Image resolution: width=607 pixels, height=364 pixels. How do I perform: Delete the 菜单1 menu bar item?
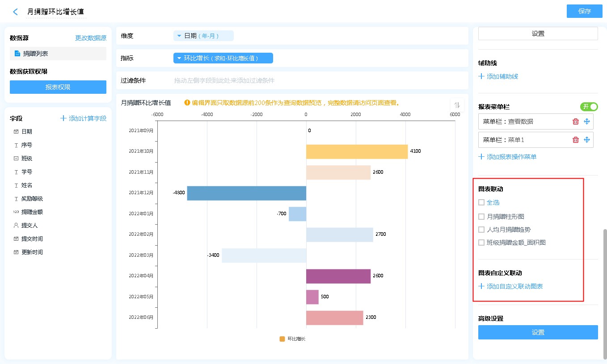(576, 140)
